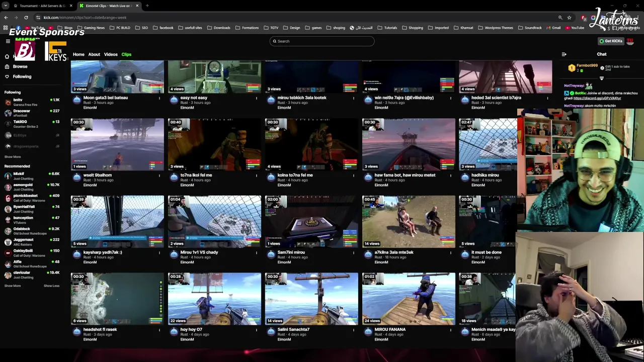This screenshot has width=644, height=362.
Task: Expand Show More under Recommended list
Action: [13, 286]
